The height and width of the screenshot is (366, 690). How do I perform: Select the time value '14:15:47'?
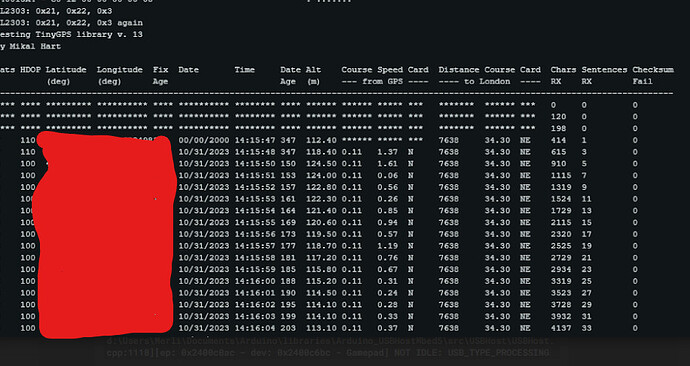(255, 140)
